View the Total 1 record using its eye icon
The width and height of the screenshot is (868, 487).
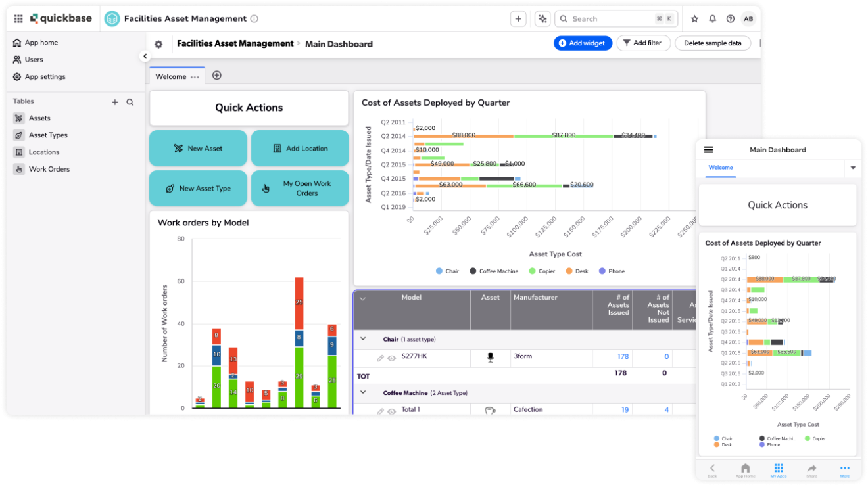pos(391,409)
